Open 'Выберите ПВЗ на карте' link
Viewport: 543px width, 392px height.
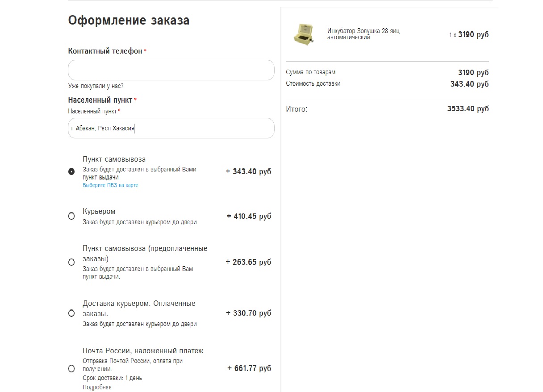[x=110, y=185]
